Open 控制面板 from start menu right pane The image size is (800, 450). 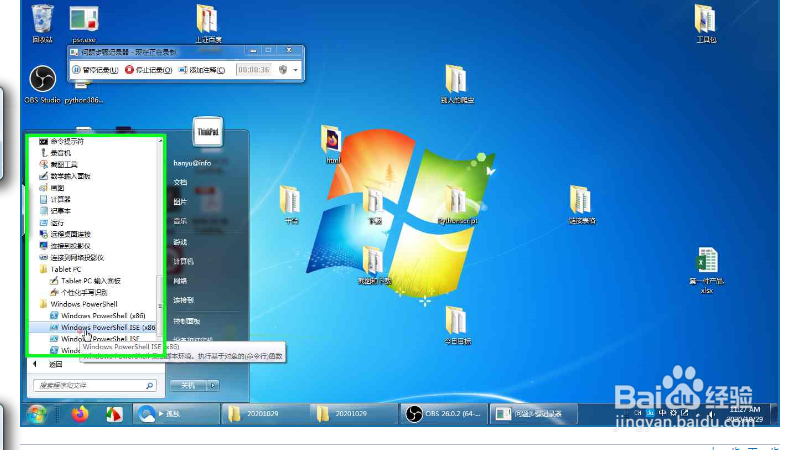[186, 321]
